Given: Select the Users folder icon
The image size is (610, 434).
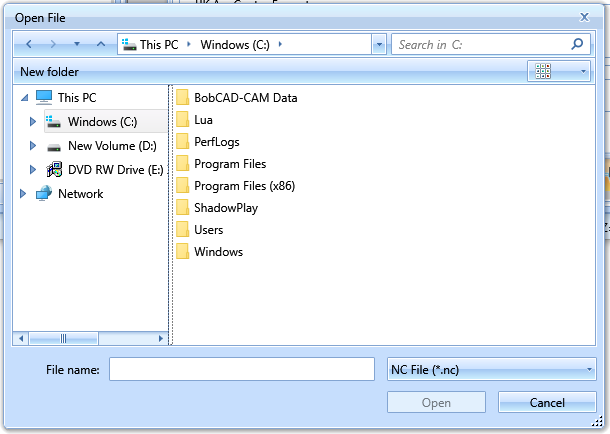Looking at the screenshot, I should point(182,230).
